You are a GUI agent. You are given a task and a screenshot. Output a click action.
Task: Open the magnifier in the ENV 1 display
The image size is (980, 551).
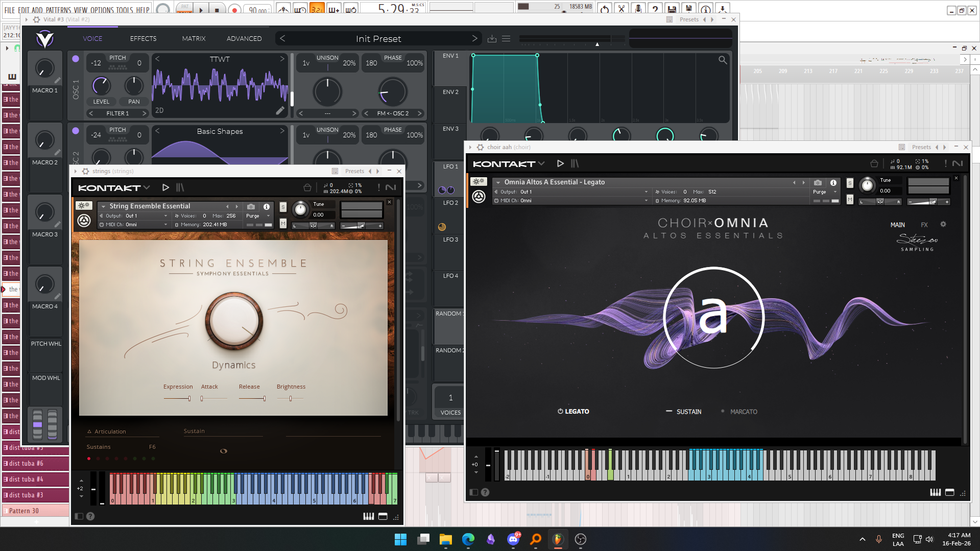(723, 60)
